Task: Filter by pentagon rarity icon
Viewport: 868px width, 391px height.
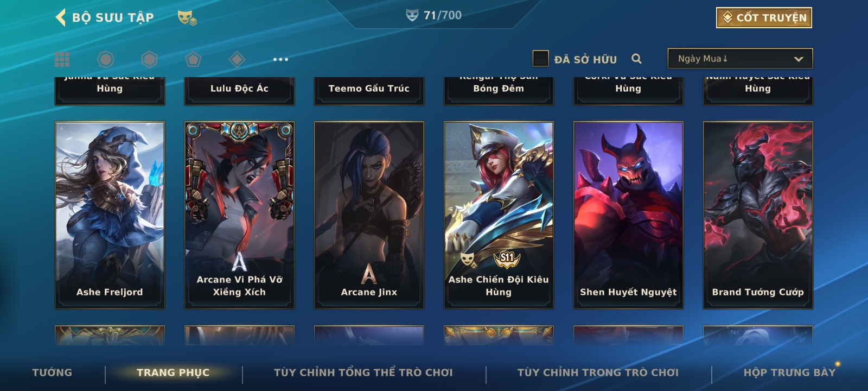Action: click(193, 59)
